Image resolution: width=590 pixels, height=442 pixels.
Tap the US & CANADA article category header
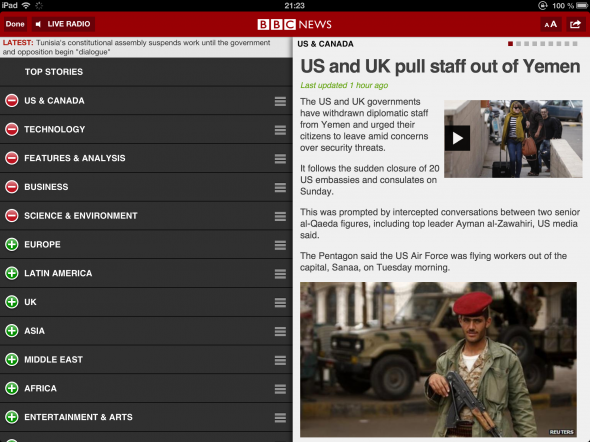tap(325, 44)
